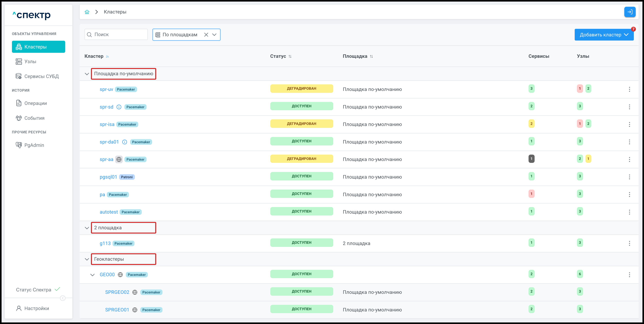The width and height of the screenshot is (644, 324).
Task: Click globe icon next to spr-aa
Action: (x=119, y=160)
